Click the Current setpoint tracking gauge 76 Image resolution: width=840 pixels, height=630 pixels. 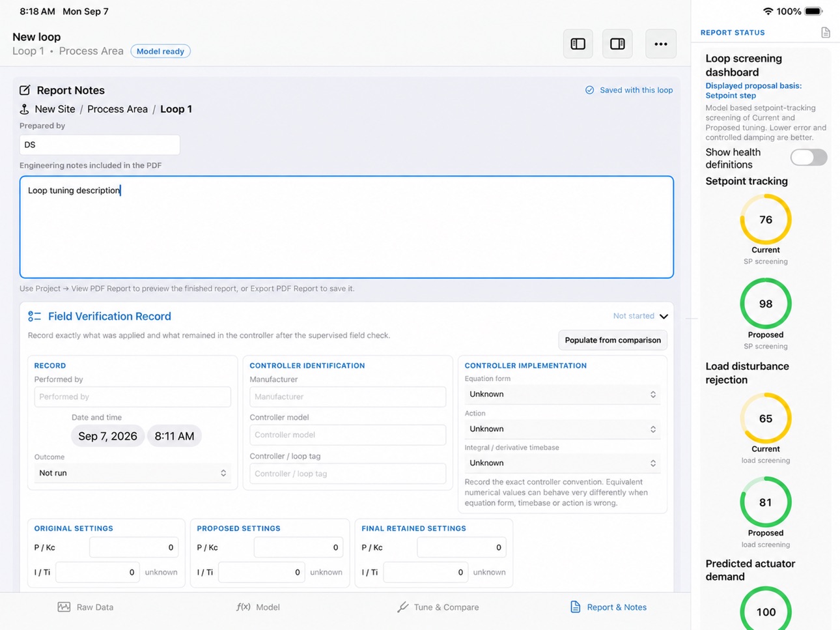point(766,220)
